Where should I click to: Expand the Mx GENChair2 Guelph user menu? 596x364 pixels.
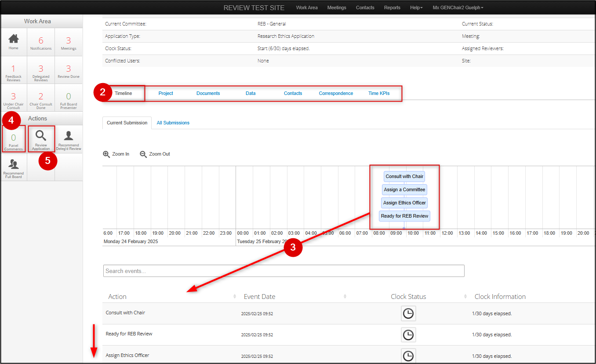[x=458, y=7]
